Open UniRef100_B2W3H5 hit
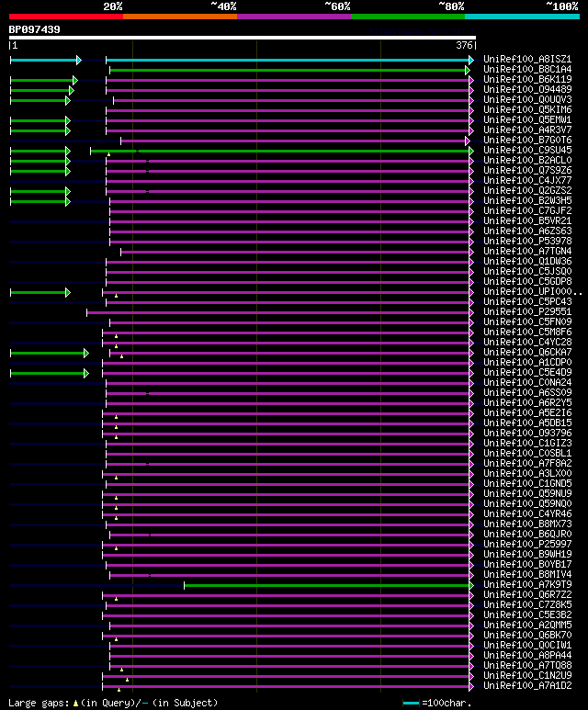Screen dimensions: 588x710 pyautogui.click(x=527, y=200)
